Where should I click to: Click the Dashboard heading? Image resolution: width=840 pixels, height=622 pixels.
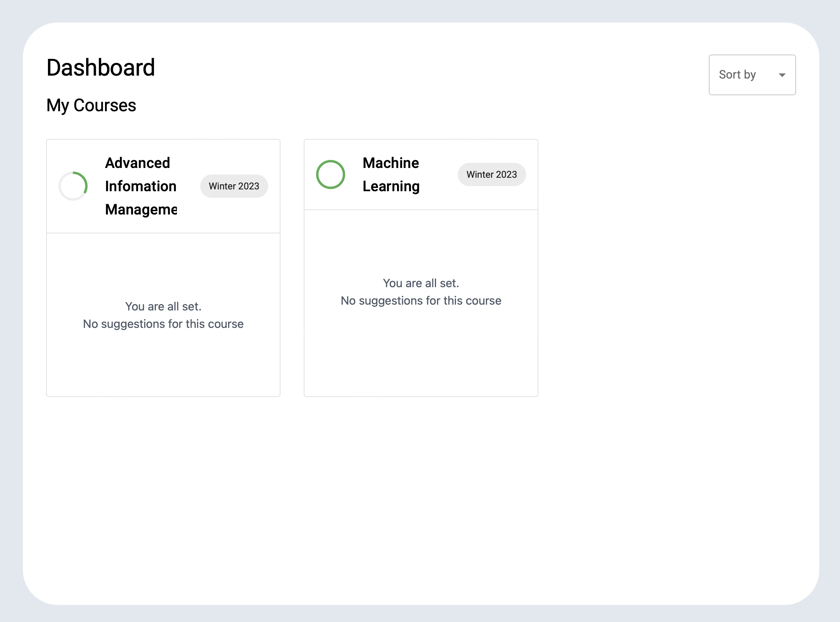pos(101,68)
